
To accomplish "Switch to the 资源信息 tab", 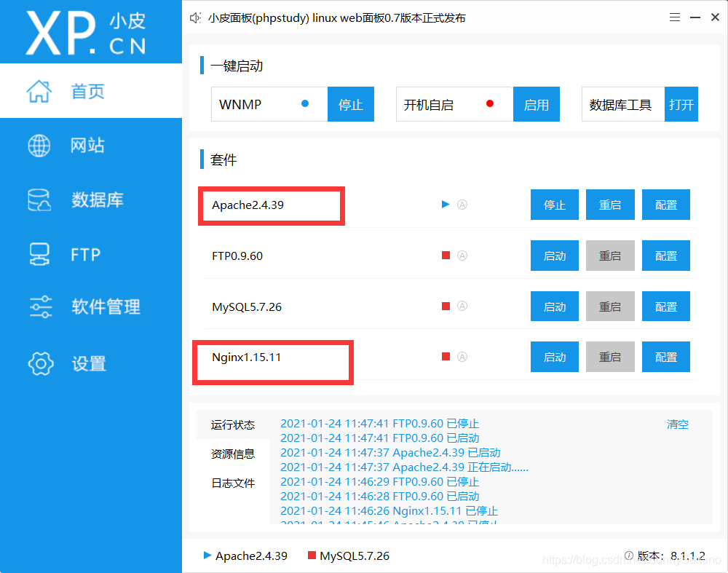I will [233, 453].
